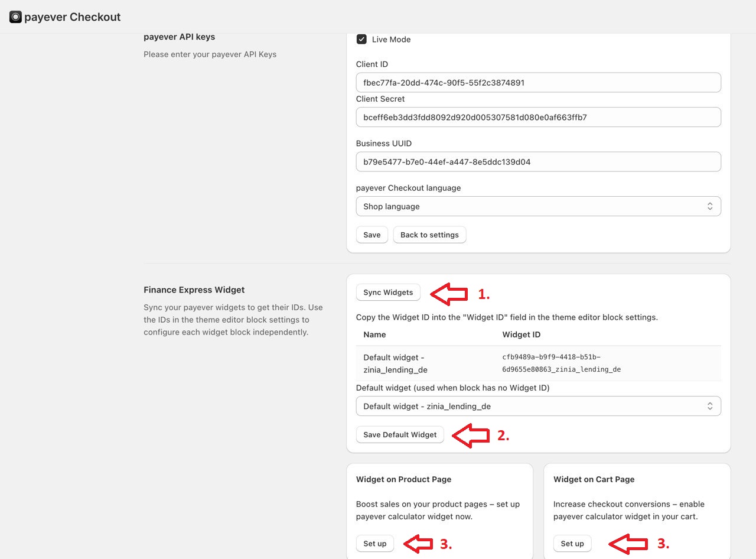The width and height of the screenshot is (756, 559).
Task: Open the payever Checkout language dropdown
Action: (538, 206)
